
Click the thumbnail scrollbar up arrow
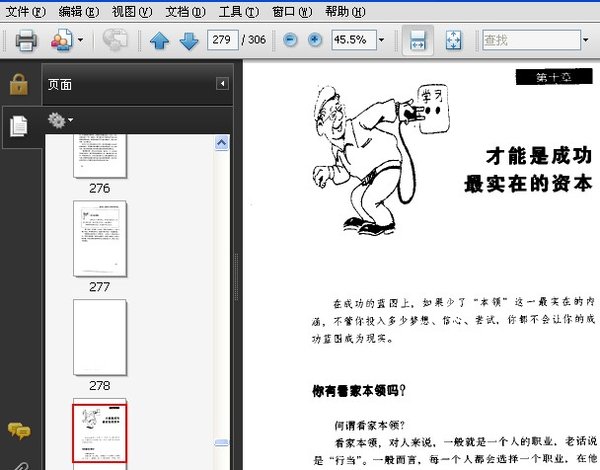click(x=222, y=143)
